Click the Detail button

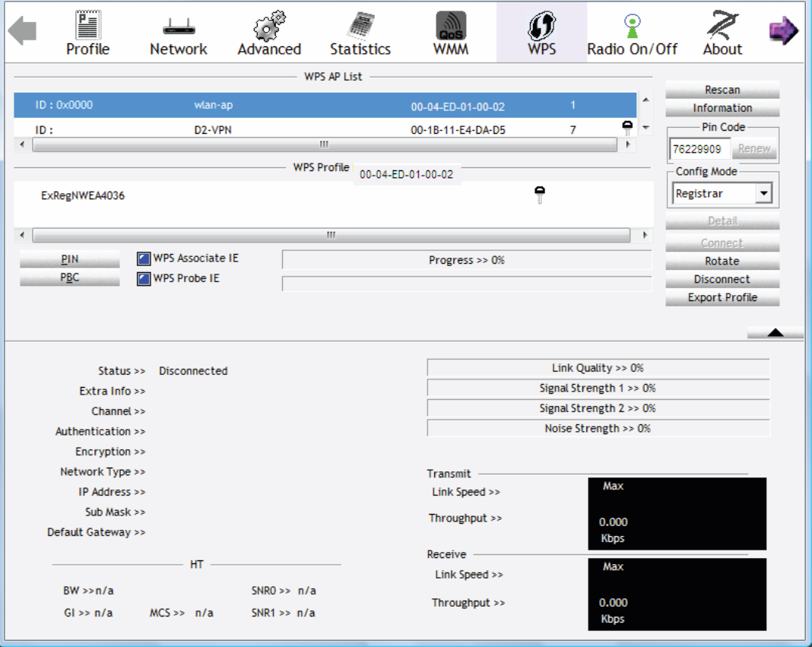pos(722,220)
